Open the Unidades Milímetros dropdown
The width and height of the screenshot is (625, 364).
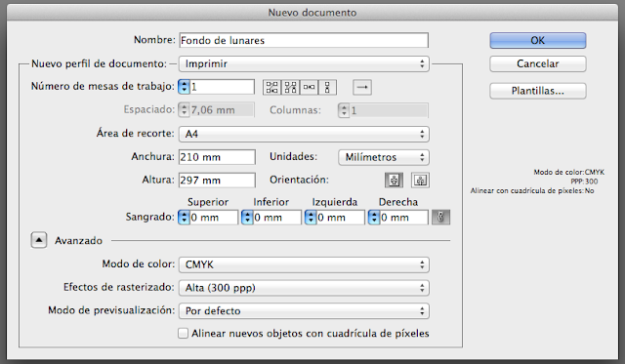(384, 157)
